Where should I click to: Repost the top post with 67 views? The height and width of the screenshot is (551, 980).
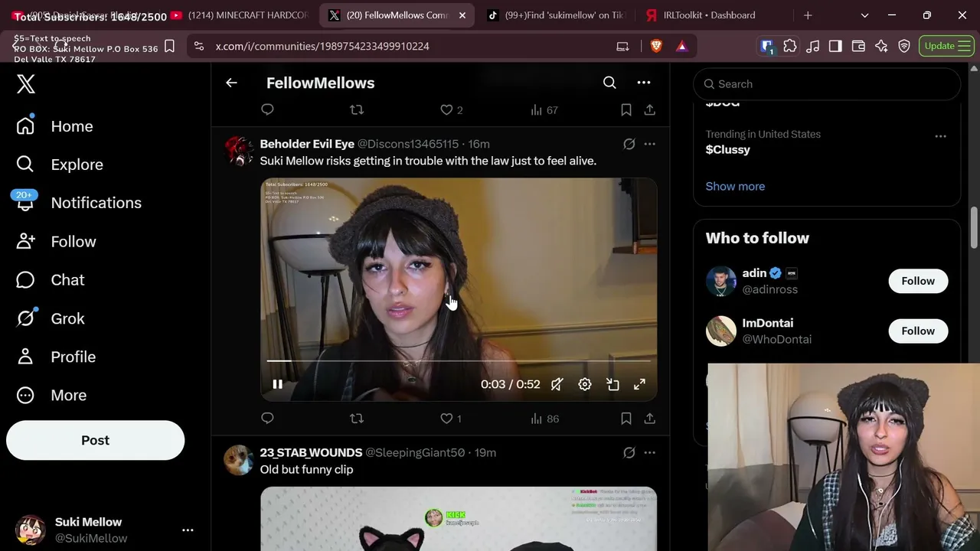(357, 109)
